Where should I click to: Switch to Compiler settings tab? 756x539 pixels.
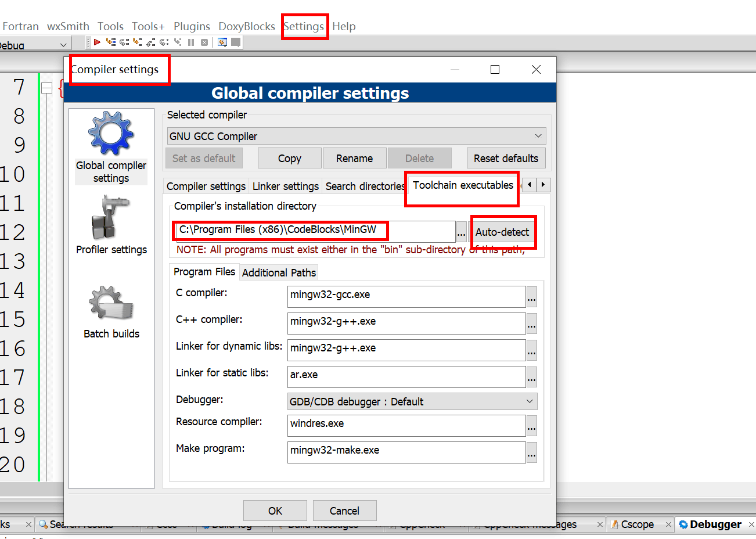click(206, 186)
